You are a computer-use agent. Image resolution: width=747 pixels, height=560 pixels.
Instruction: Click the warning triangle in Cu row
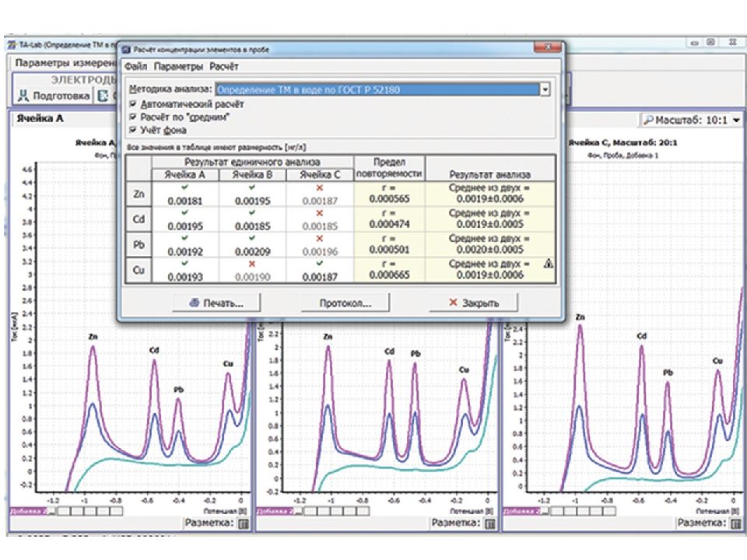tap(549, 264)
